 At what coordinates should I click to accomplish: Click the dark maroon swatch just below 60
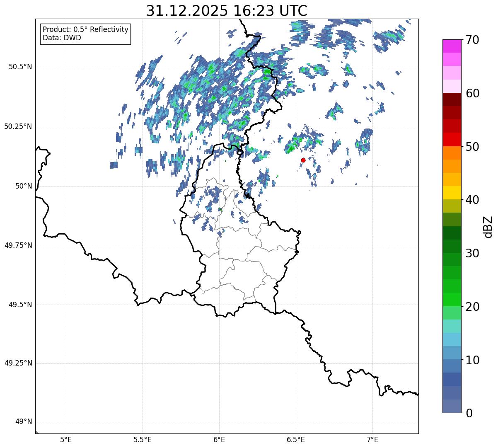[x=452, y=100]
